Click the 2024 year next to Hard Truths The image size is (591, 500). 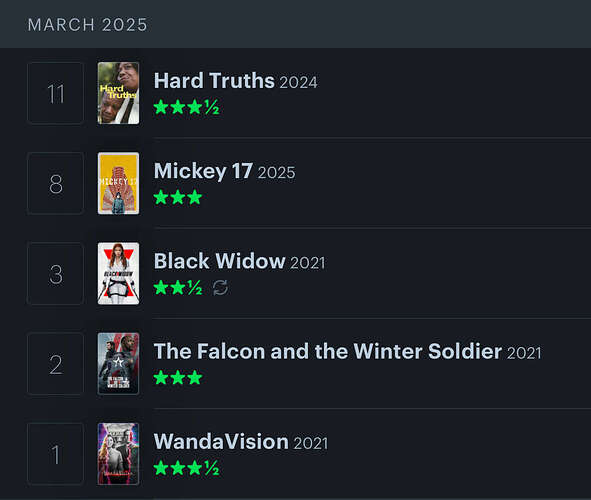pos(299,83)
